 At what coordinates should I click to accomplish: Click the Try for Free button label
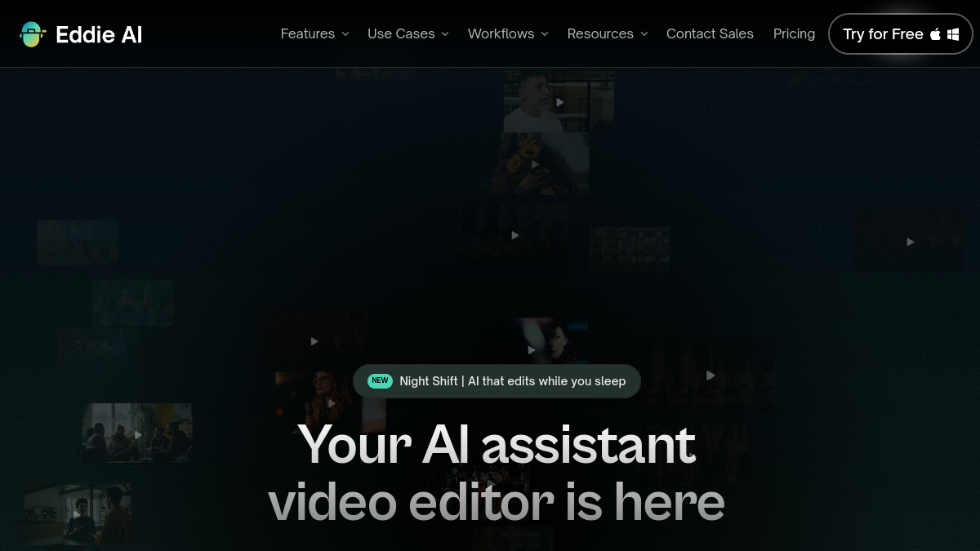click(x=883, y=34)
